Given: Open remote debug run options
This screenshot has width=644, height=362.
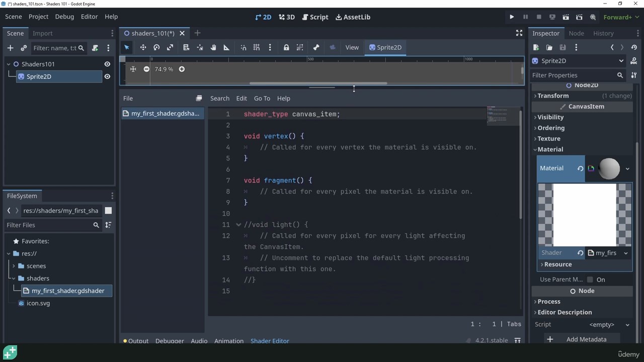Looking at the screenshot, I should (x=552, y=17).
